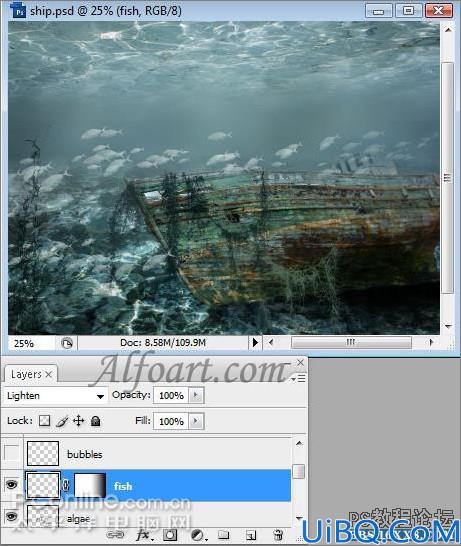Lock layer position icon
Image resolution: width=461 pixels, height=546 pixels.
coord(78,421)
